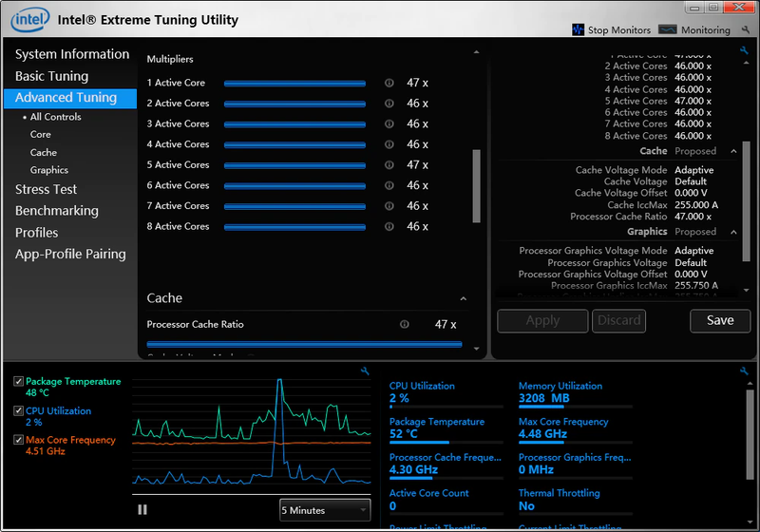The image size is (760, 532).
Task: Disable the Max Core Frequency checkbox
Action: (x=19, y=440)
